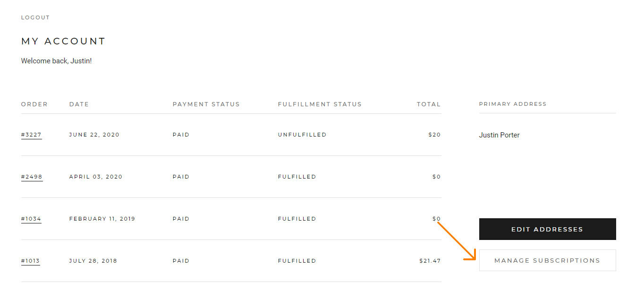Click the $21.47 order total

pos(430,261)
